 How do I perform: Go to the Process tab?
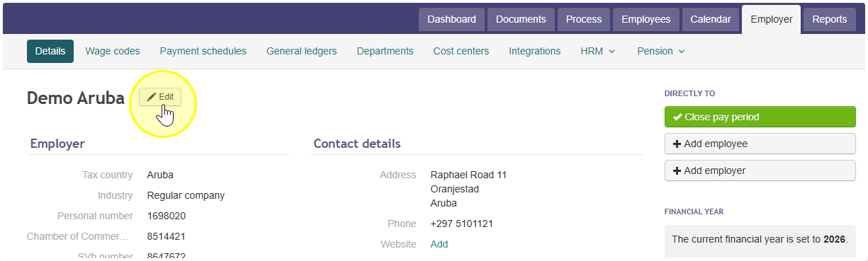tap(584, 20)
